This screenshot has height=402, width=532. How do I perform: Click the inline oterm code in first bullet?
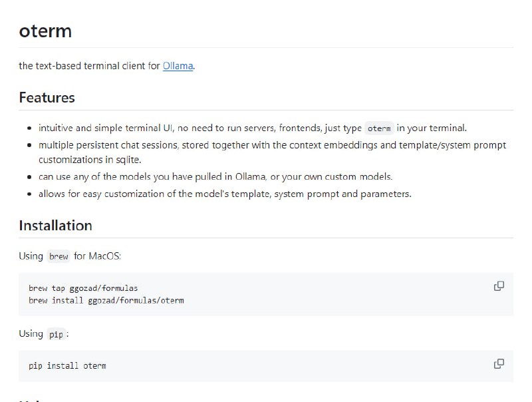click(x=379, y=128)
